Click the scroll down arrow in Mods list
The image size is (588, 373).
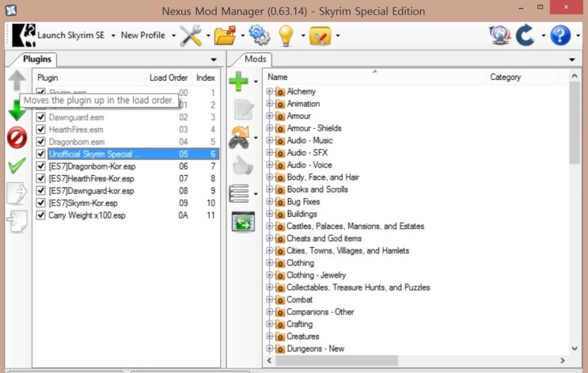click(x=574, y=348)
